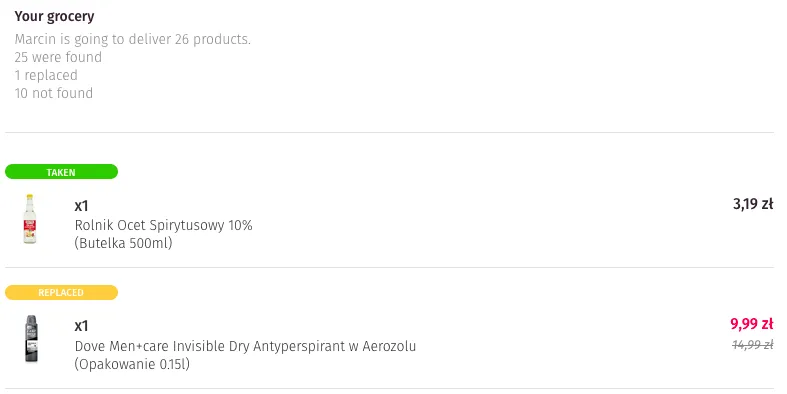Open Rolnik Ocet Spirytusowy 10% product name
This screenshot has width=787, height=394.
pos(164,225)
